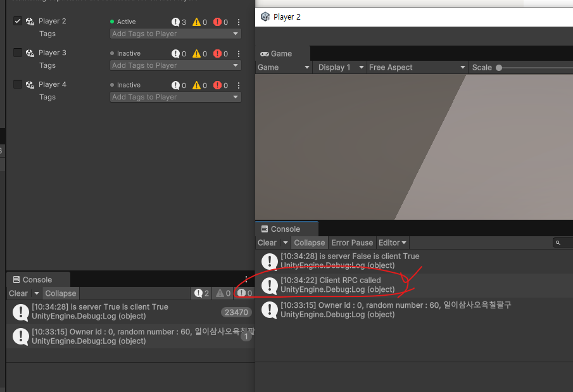
Task: Open Player 3 more options menu
Action: click(239, 54)
